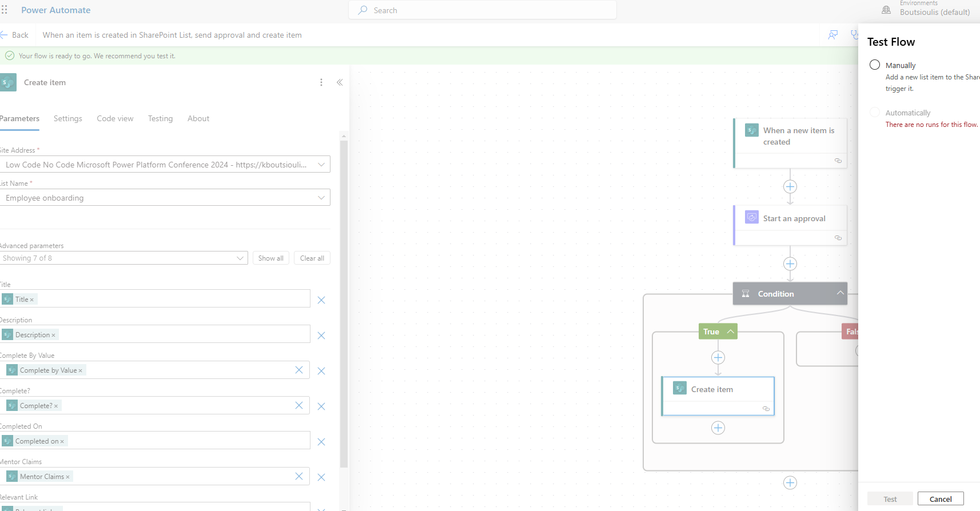This screenshot has width=980, height=511.
Task: Expand the Site Address dropdown
Action: [x=321, y=165]
